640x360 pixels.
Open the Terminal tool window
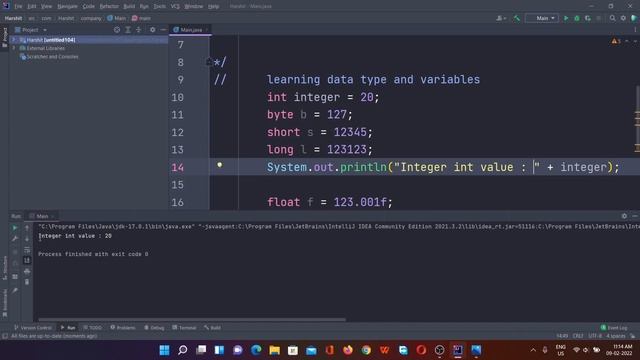(184, 328)
